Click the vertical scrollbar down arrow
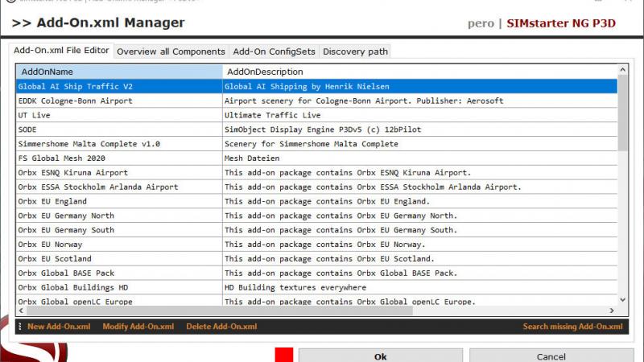 622,299
